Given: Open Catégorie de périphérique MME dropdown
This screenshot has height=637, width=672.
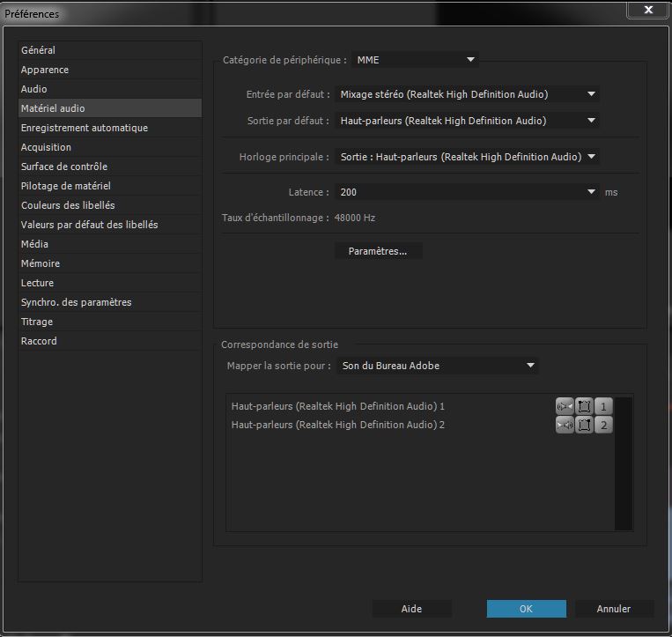Looking at the screenshot, I should (x=415, y=60).
